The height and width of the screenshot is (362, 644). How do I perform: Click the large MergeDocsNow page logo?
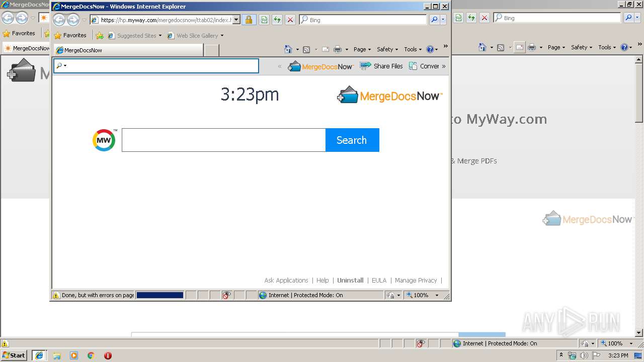[390, 95]
